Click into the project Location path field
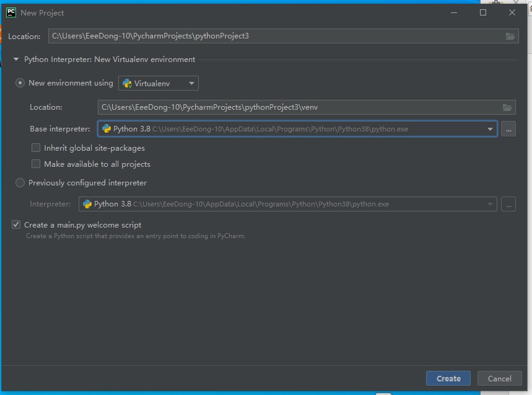The image size is (532, 395). point(273,36)
